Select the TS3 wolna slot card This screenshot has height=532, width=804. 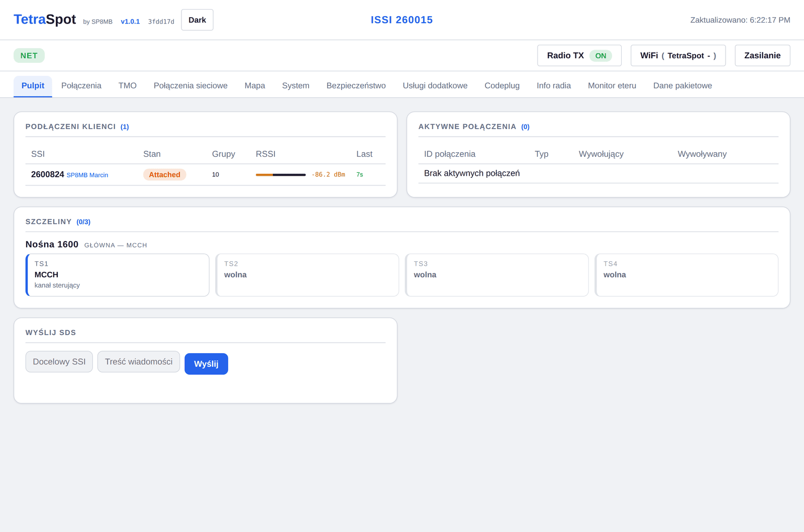pos(496,275)
